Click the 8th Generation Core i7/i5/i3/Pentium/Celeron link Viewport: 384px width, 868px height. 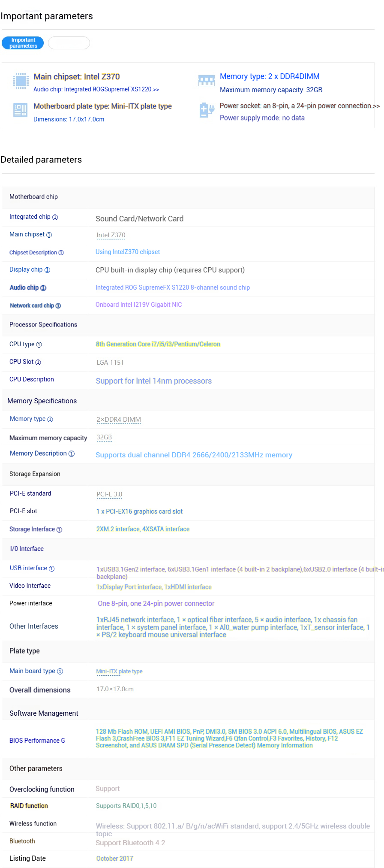tap(158, 344)
